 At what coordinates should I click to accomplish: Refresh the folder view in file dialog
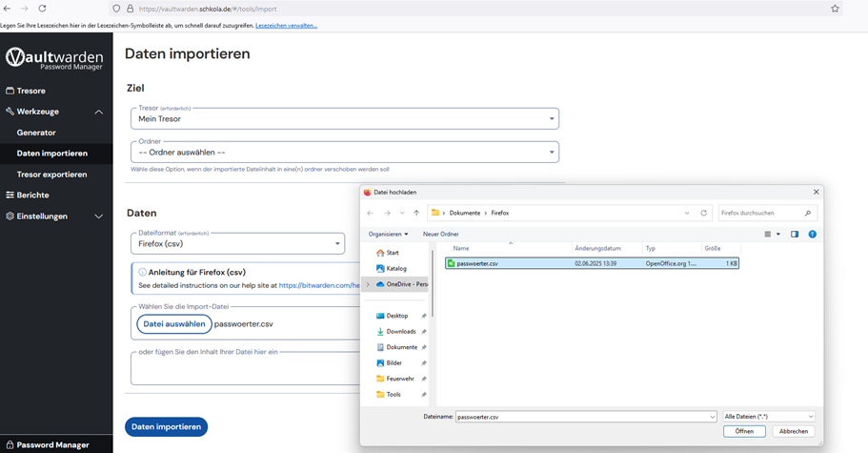coord(704,213)
